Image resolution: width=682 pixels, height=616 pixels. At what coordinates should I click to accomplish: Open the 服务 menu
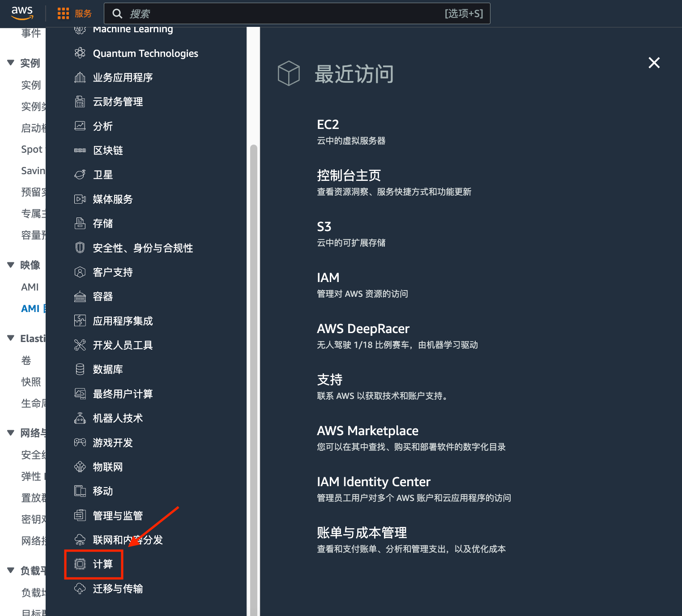click(75, 13)
